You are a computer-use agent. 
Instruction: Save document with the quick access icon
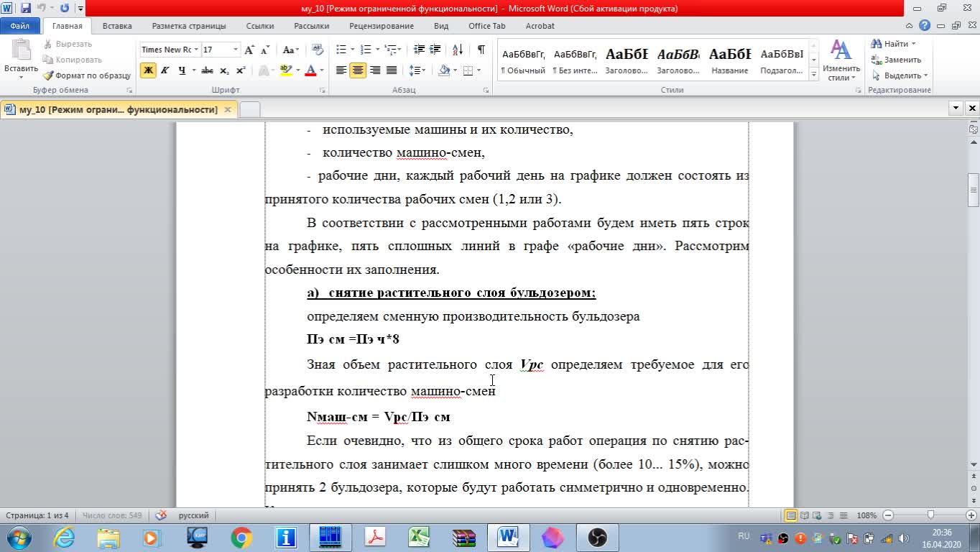click(26, 9)
